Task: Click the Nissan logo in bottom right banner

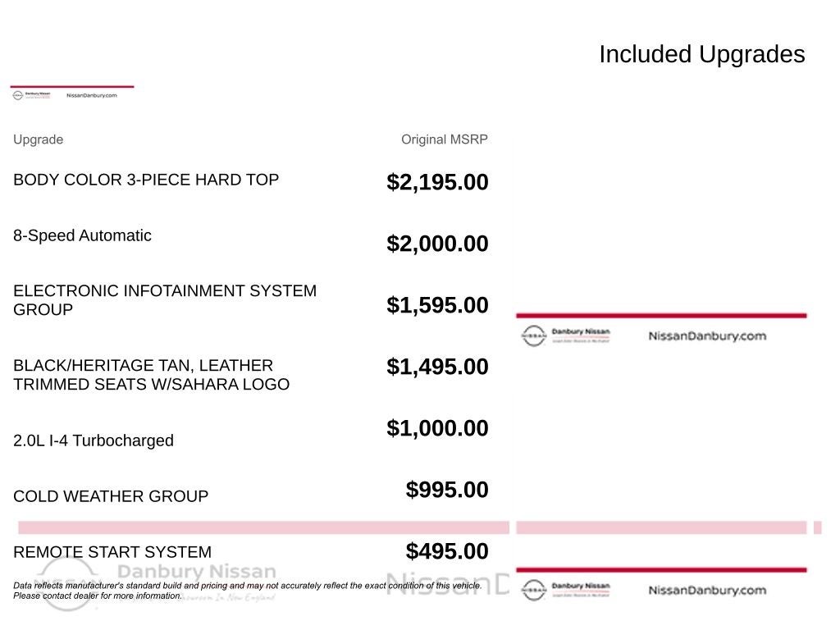Action: (533, 591)
